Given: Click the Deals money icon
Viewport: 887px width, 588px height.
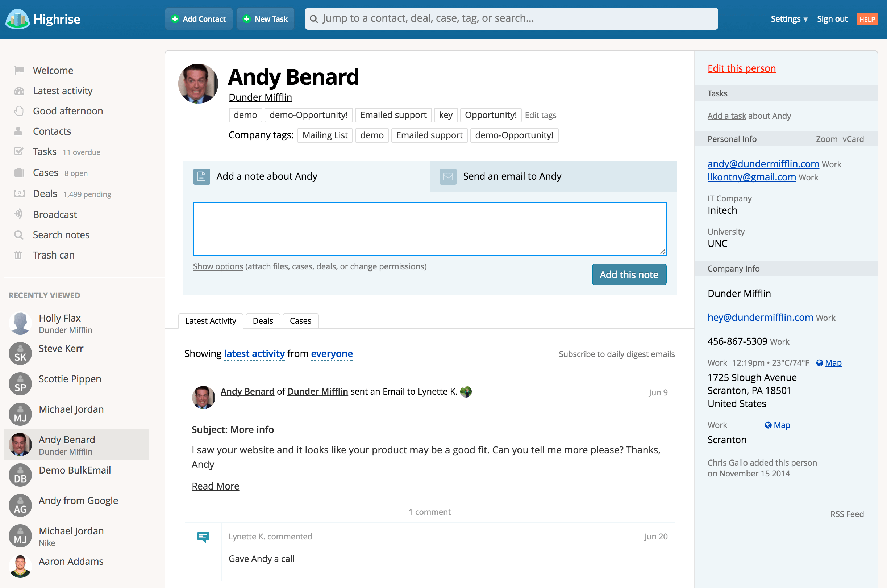Looking at the screenshot, I should [x=20, y=193].
